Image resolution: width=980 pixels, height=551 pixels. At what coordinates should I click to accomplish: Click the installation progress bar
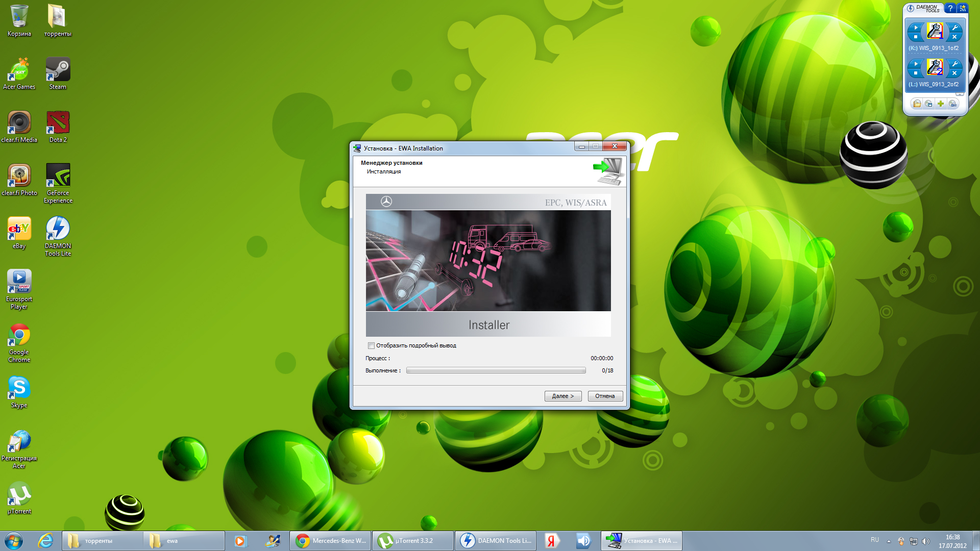coord(496,370)
